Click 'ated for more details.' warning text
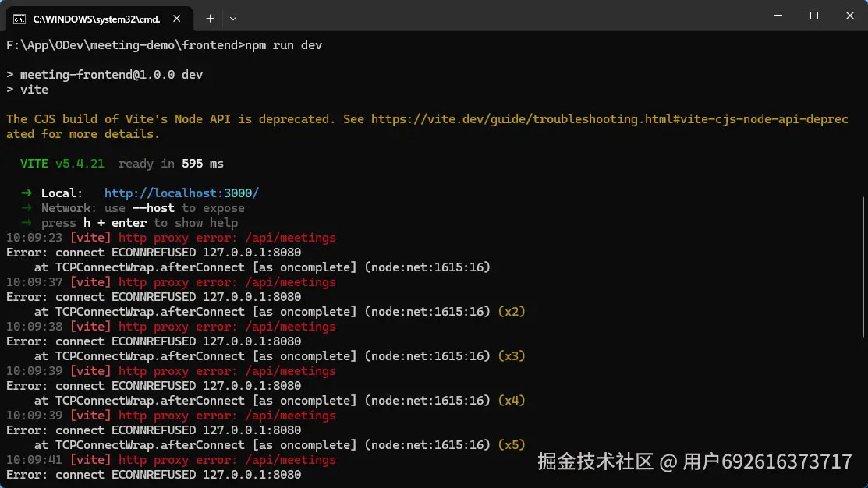 (x=83, y=134)
